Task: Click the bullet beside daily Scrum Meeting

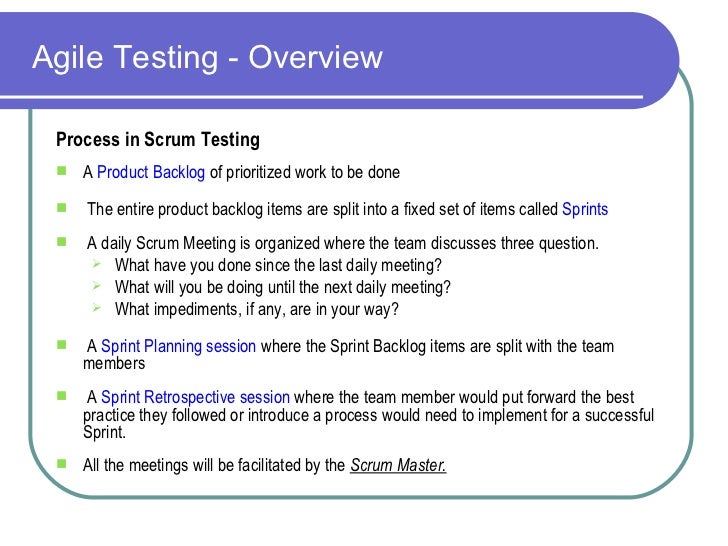Action: [61, 241]
